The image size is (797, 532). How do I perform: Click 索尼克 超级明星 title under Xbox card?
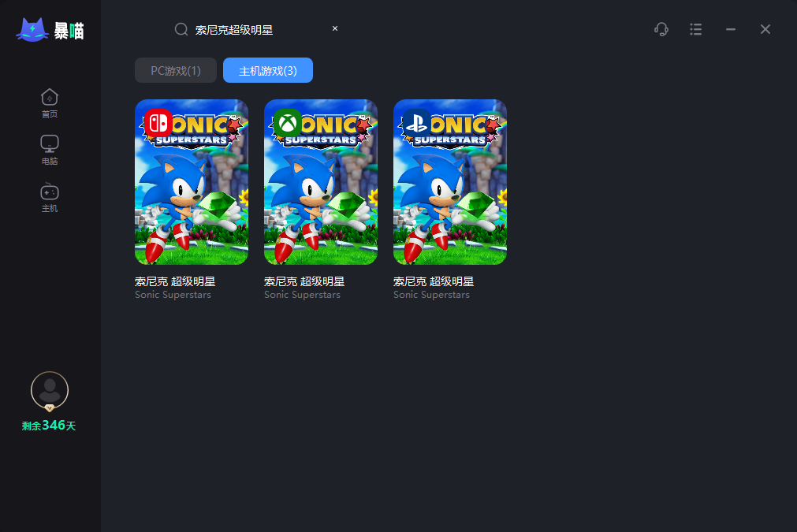(x=304, y=281)
